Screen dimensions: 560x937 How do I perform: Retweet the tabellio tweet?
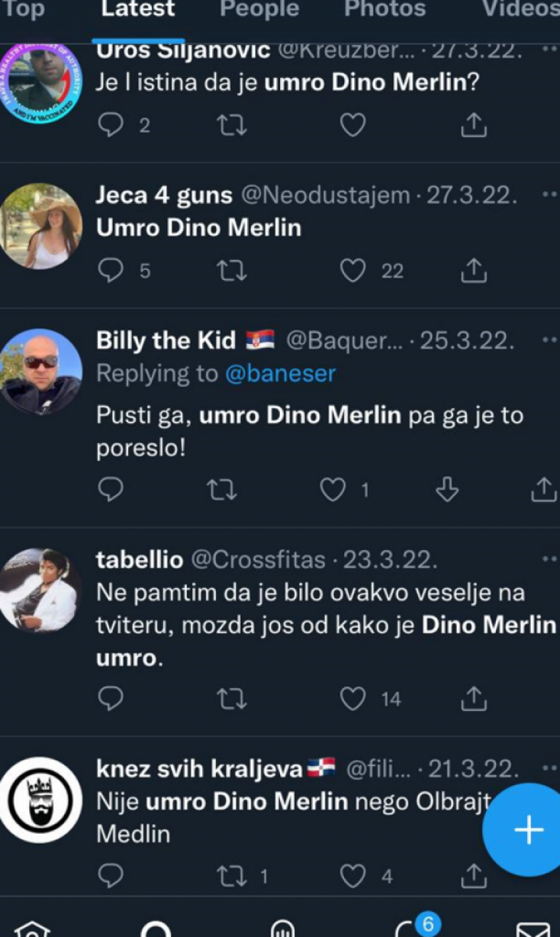tap(232, 699)
